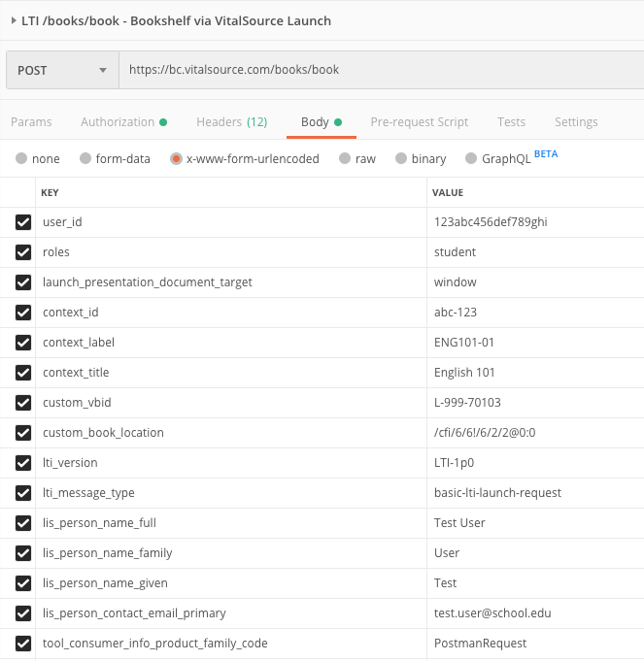Edit the ENG101-01 value

535,343
